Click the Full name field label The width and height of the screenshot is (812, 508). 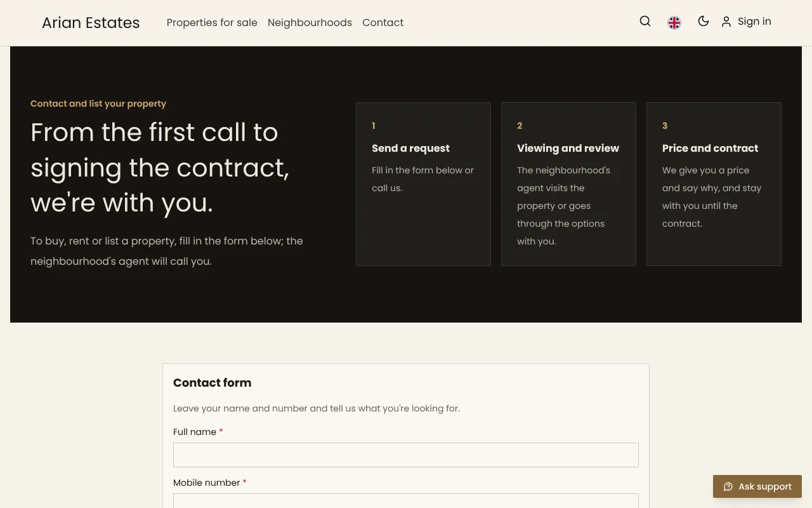(x=195, y=432)
